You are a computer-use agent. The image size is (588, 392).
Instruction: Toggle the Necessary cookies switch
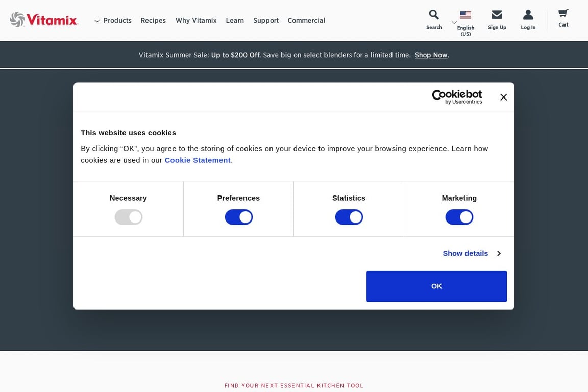tap(129, 217)
